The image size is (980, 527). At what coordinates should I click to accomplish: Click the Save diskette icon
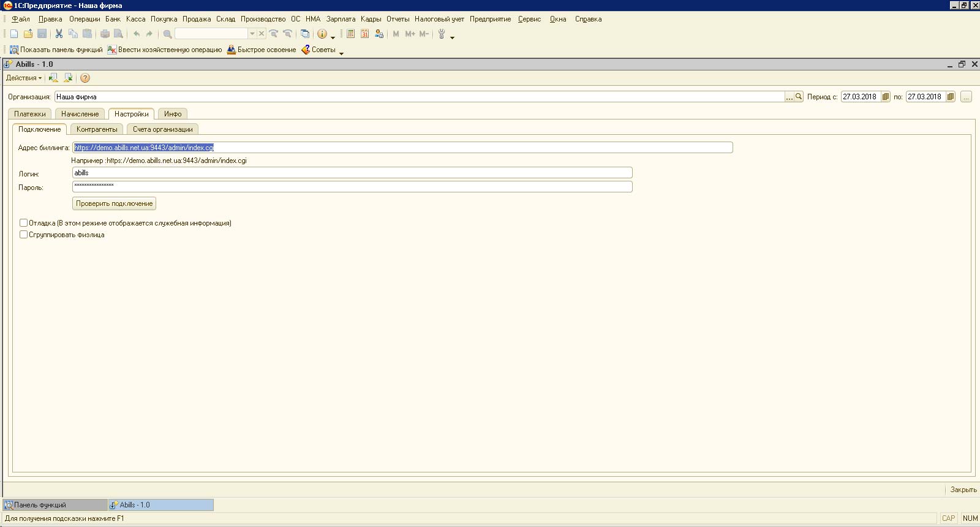click(x=42, y=34)
